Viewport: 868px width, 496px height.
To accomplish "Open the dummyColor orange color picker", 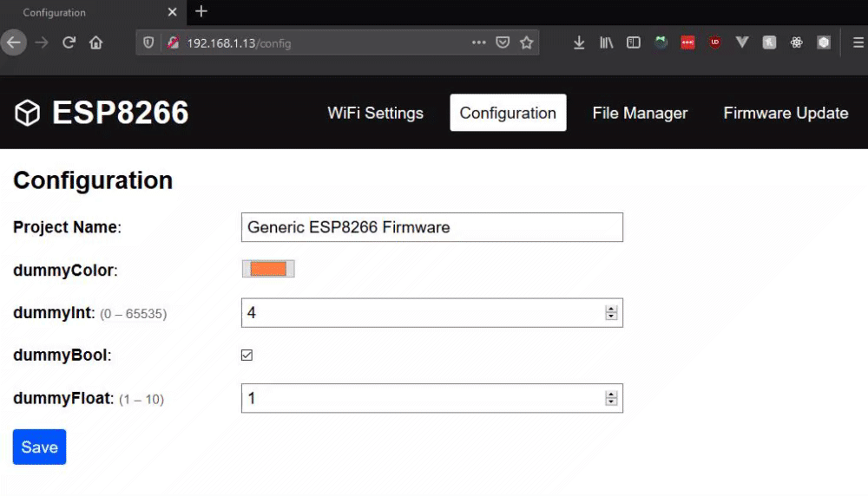I will coord(268,269).
